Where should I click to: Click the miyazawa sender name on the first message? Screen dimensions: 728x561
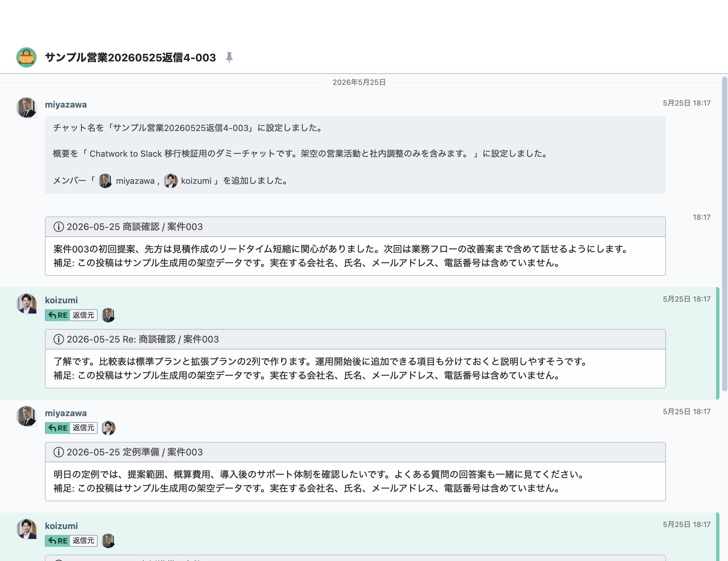pyautogui.click(x=66, y=105)
